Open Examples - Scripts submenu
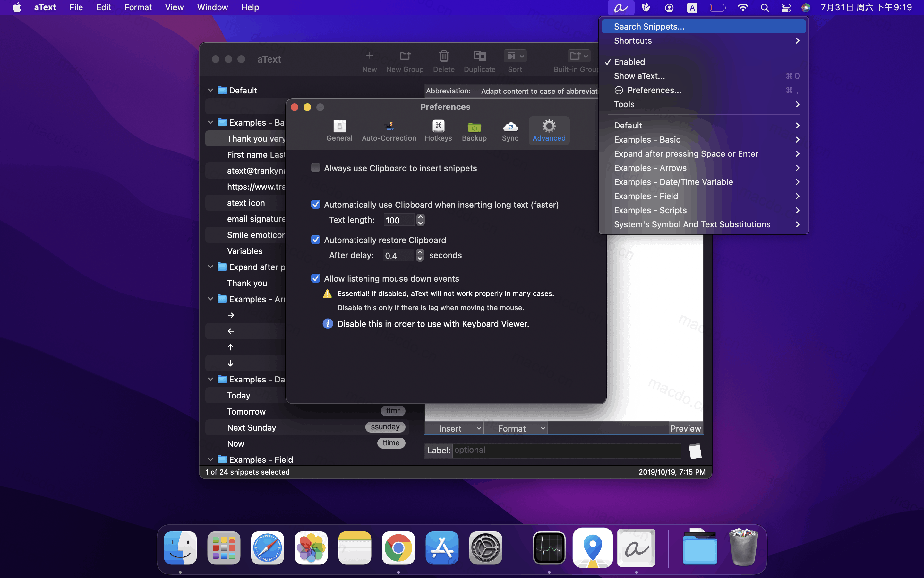924x578 pixels. 703,210
